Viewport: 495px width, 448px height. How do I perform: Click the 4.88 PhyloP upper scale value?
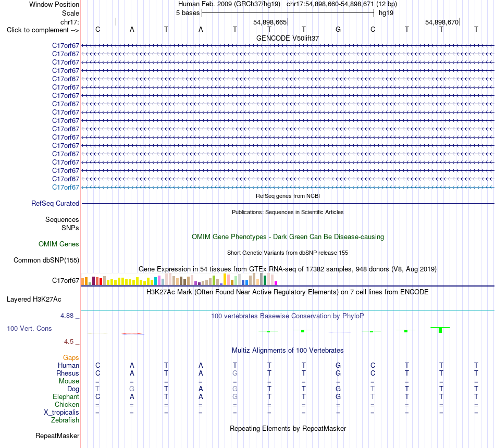(67, 316)
